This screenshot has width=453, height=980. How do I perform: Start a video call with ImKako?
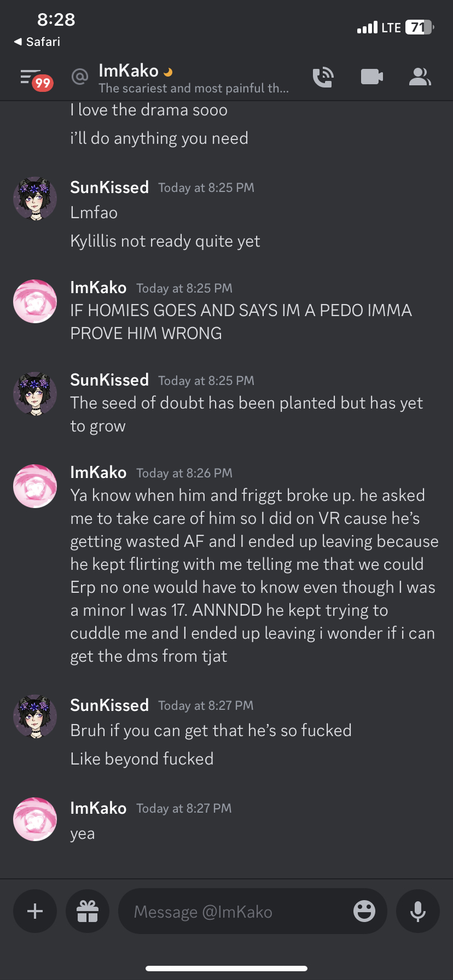pyautogui.click(x=371, y=77)
